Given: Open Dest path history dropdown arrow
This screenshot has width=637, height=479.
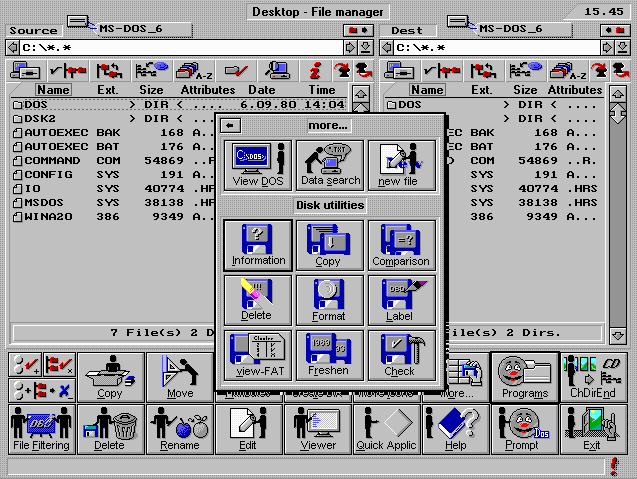Looking at the screenshot, I should (622, 48).
